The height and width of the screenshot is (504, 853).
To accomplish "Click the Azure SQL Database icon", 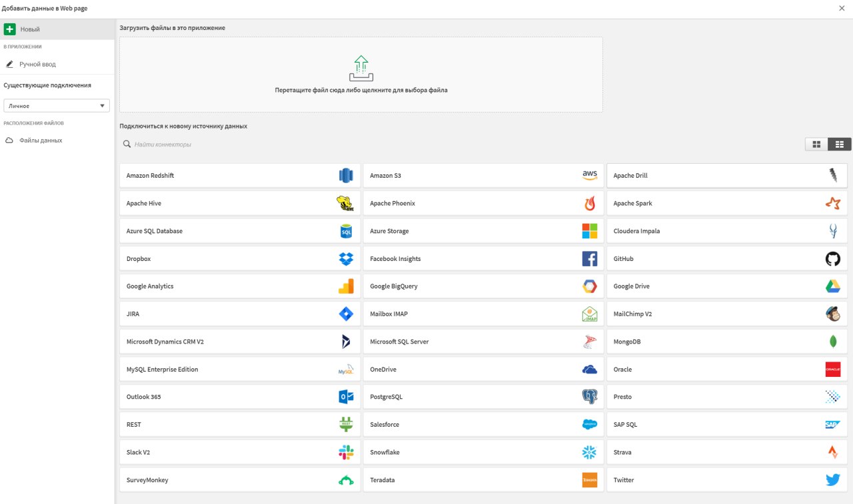I will (345, 231).
